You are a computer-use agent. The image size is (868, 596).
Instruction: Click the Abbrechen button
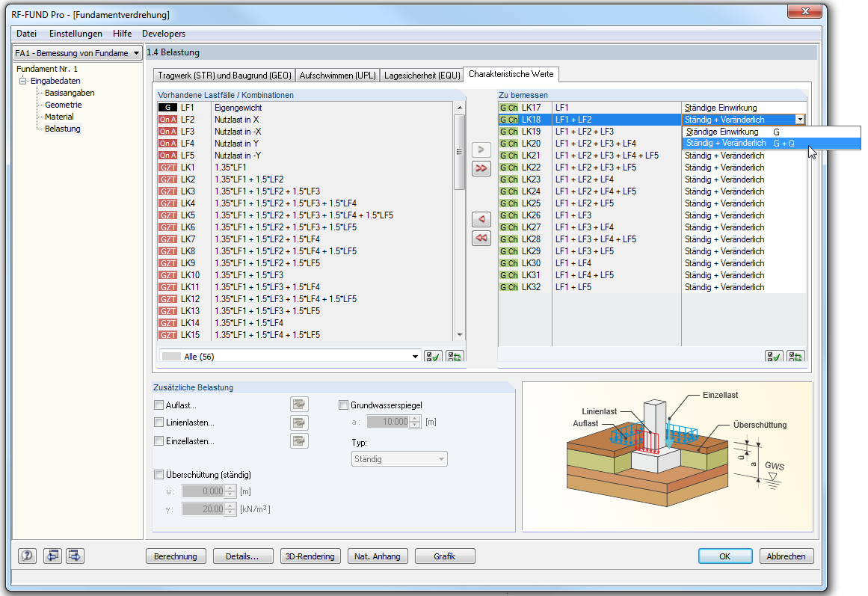(x=786, y=556)
